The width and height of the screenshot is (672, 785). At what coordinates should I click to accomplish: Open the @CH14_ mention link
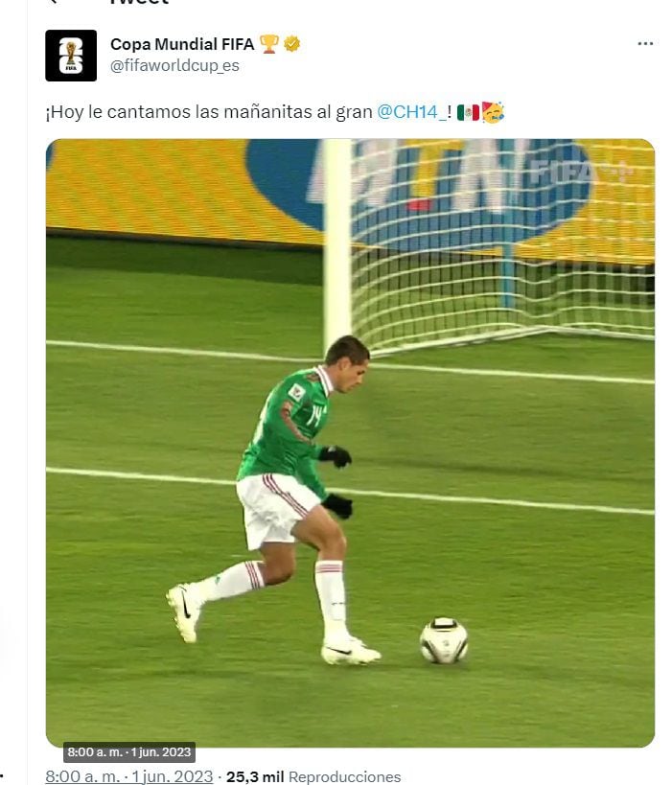(x=412, y=112)
